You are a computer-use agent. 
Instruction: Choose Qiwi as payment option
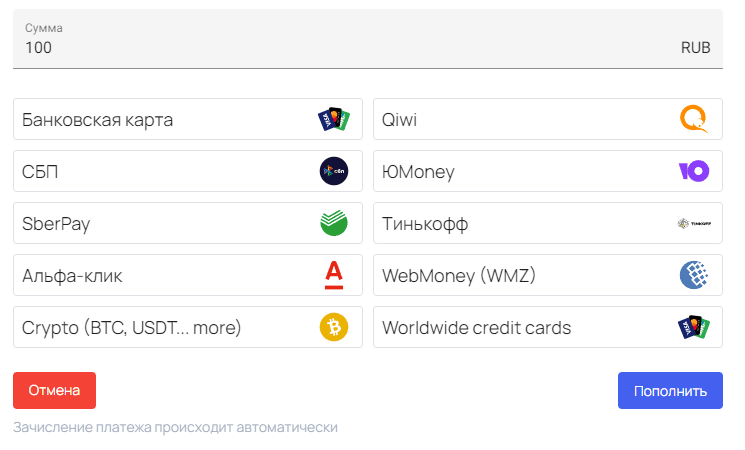click(548, 119)
